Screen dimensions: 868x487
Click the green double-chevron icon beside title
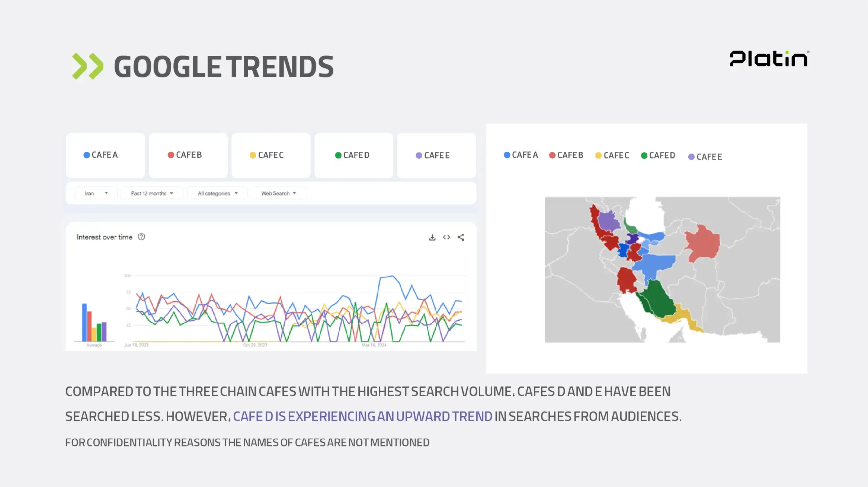pyautogui.click(x=88, y=66)
